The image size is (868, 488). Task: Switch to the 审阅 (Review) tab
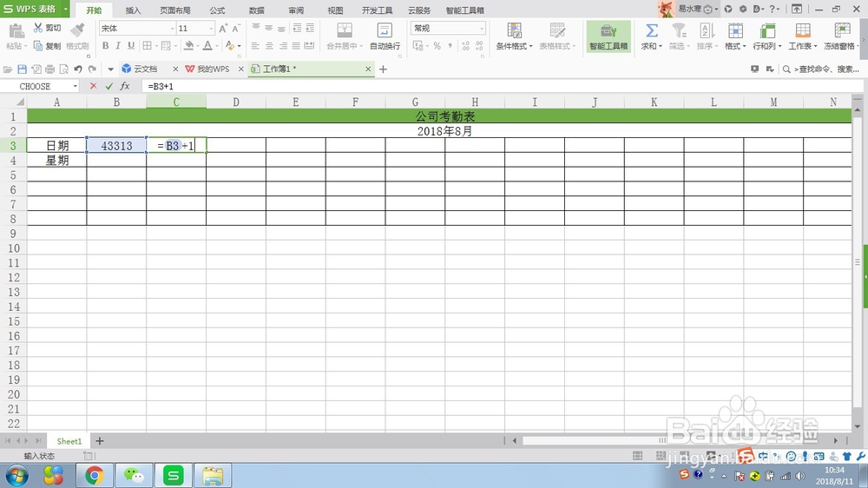click(296, 10)
